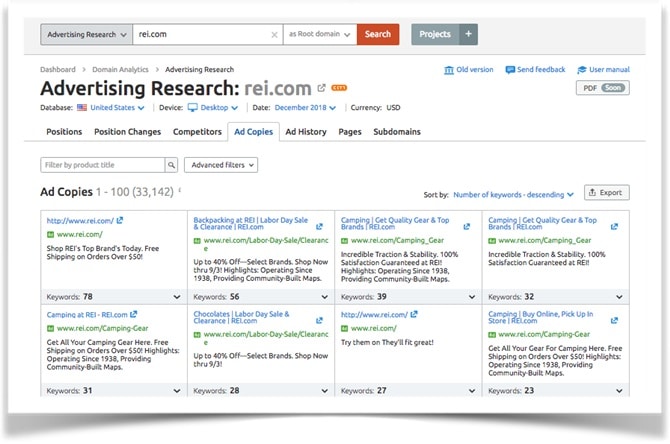Click the green ad badge beside first www.rei.com/
This screenshot has width=670, height=444.
click(x=50, y=235)
